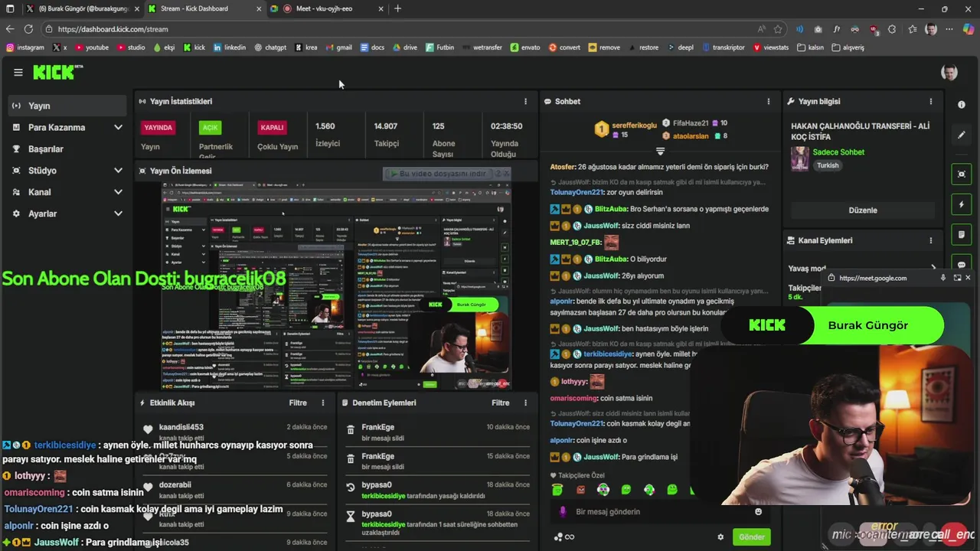Click the chat message input field
This screenshot has width=980, height=551.
pyautogui.click(x=661, y=511)
